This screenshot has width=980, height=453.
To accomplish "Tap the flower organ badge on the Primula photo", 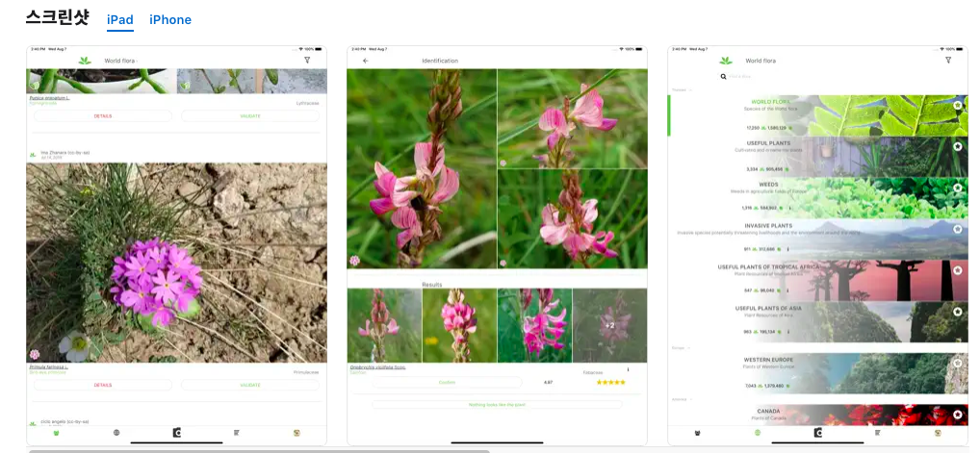I will tap(35, 354).
